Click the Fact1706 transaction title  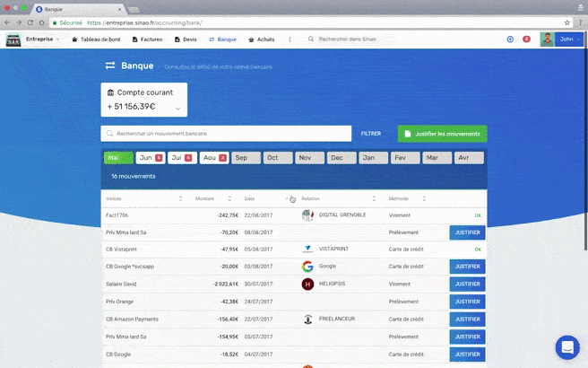(x=117, y=215)
